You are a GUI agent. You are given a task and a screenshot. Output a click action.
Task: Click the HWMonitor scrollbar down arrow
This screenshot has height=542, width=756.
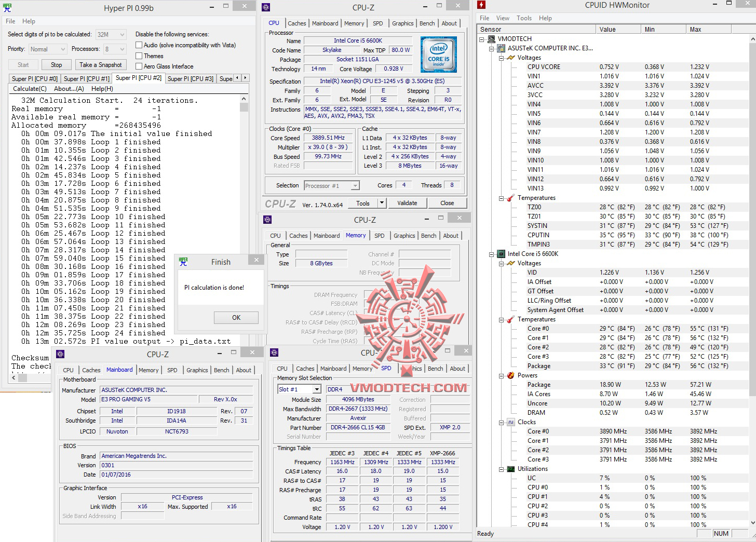(752, 523)
